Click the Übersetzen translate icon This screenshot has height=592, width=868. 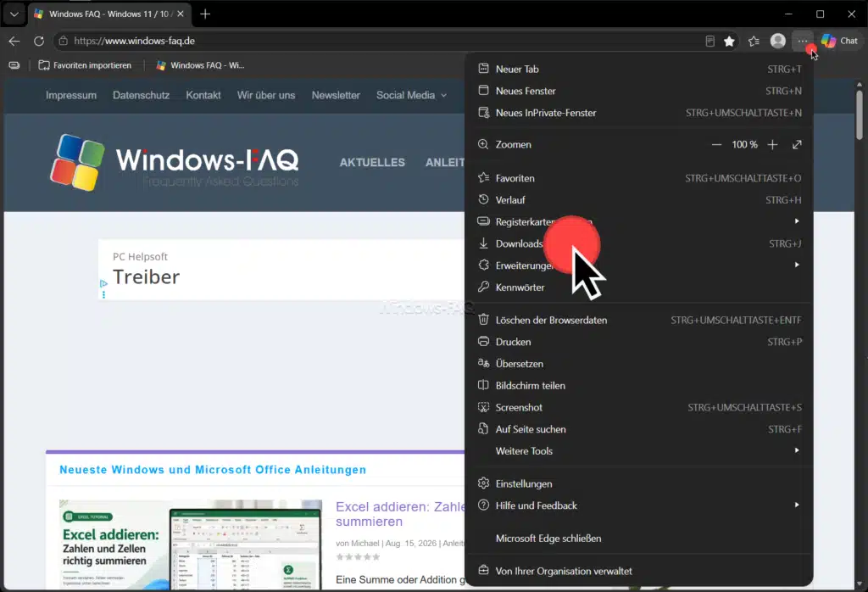(x=483, y=363)
